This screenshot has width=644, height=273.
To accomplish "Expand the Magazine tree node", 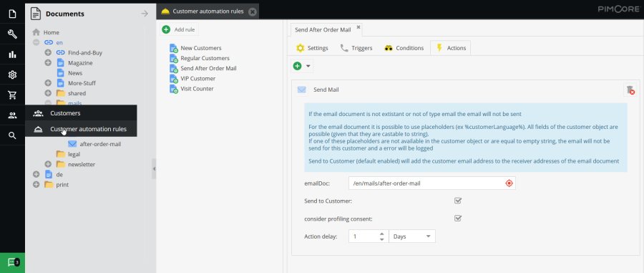I will (48, 63).
